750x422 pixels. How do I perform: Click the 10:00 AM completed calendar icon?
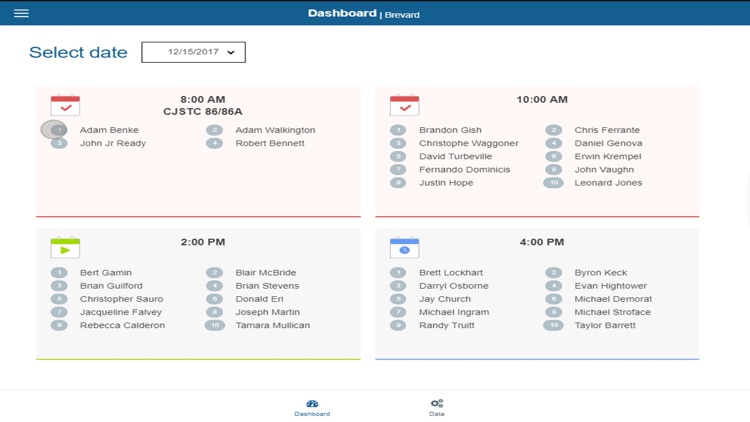[404, 105]
